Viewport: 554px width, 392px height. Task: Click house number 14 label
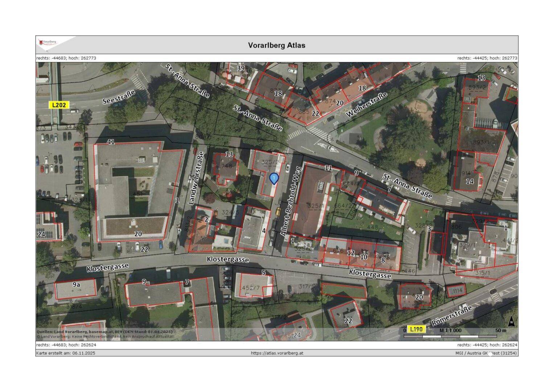[469, 181]
